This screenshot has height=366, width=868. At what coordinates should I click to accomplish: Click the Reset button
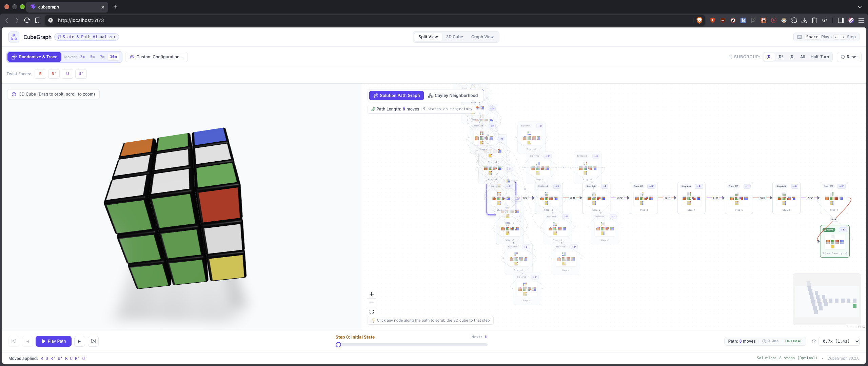pos(849,57)
